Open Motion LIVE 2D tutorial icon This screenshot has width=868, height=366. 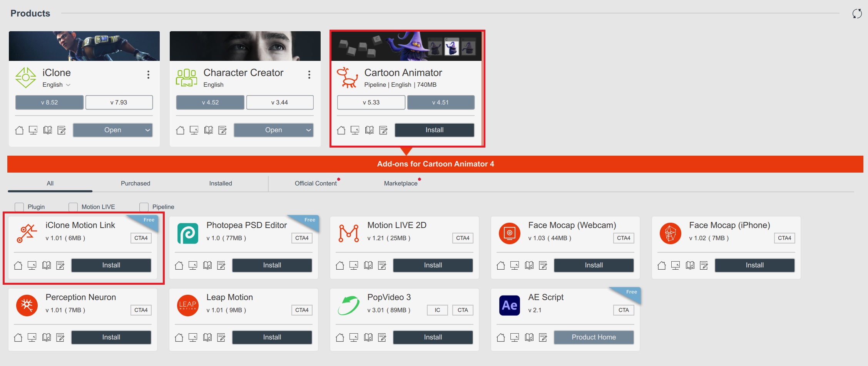354,265
